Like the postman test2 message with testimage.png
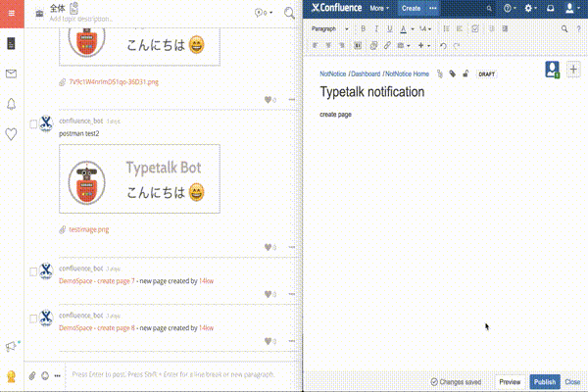Image resolution: width=588 pixels, height=392 pixels. (268, 247)
